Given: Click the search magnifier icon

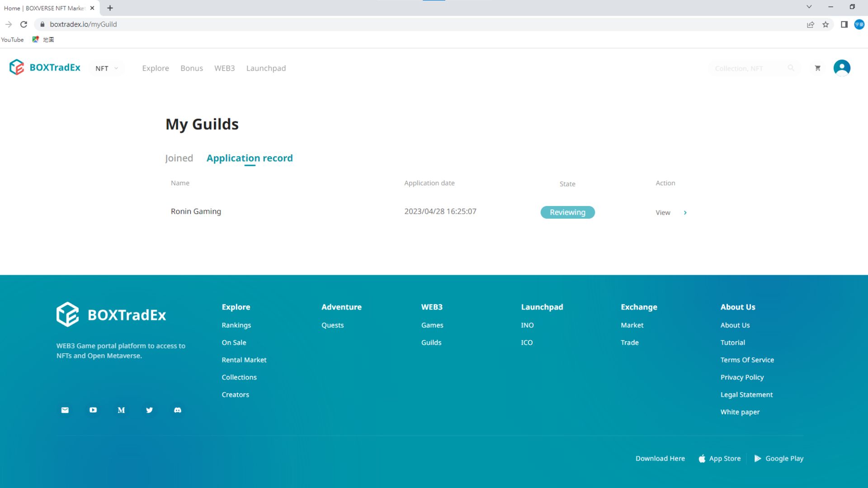Looking at the screenshot, I should [791, 68].
